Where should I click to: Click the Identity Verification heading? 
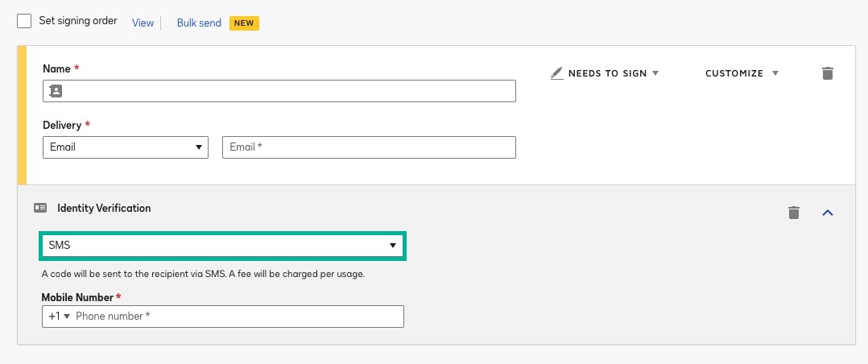click(x=104, y=208)
